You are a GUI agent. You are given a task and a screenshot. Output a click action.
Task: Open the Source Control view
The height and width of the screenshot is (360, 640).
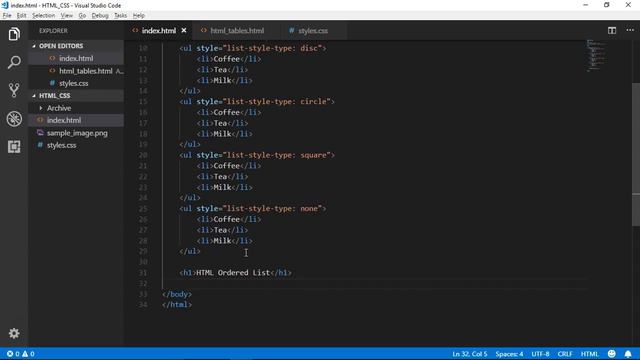[14, 90]
